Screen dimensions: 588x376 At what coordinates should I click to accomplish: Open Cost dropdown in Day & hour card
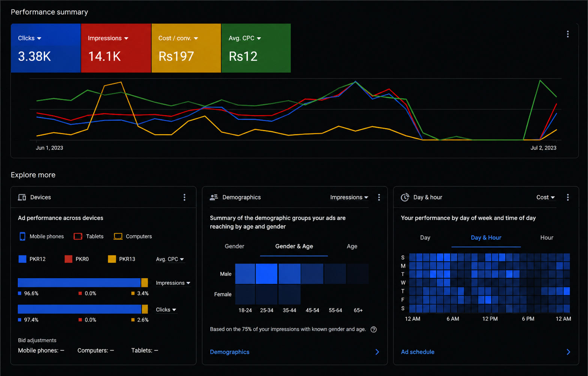(546, 197)
